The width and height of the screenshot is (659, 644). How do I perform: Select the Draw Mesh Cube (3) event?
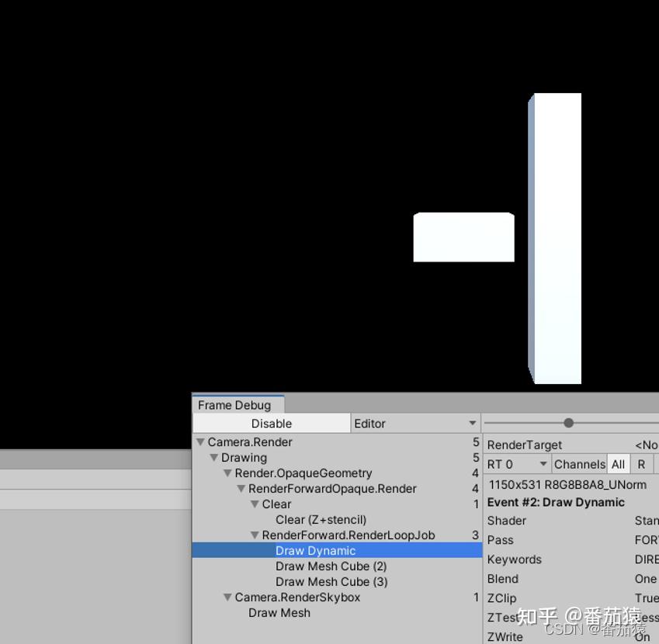pos(331,581)
